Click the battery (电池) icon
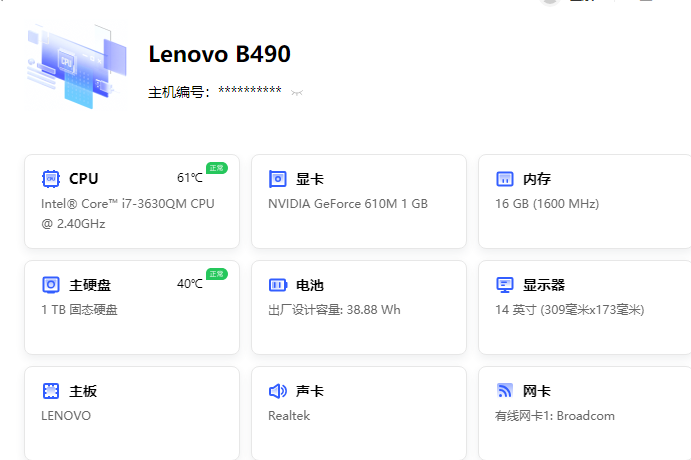 tap(278, 285)
